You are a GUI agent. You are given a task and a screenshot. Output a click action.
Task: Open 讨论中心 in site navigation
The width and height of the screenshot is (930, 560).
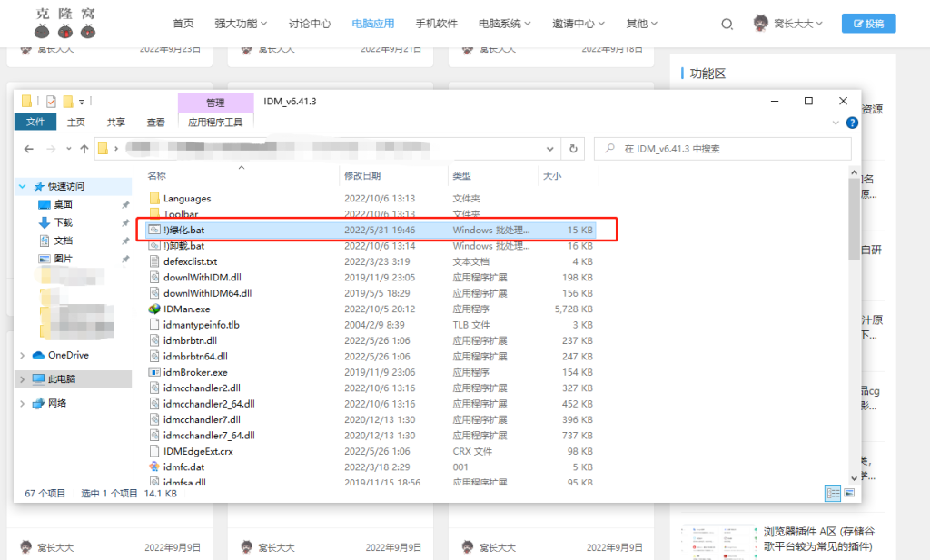(310, 24)
